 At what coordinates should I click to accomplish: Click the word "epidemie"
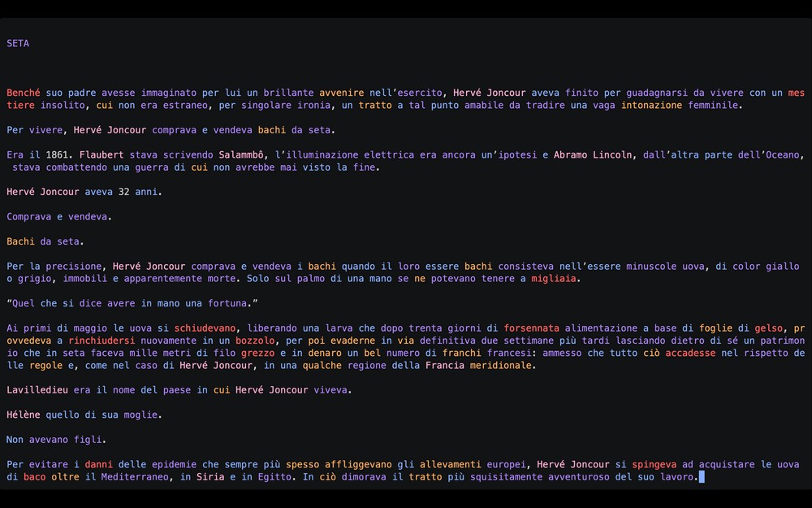(x=174, y=464)
